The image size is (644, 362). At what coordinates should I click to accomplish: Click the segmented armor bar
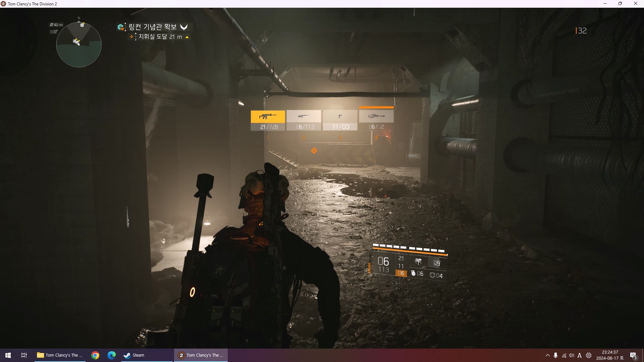coord(409,248)
